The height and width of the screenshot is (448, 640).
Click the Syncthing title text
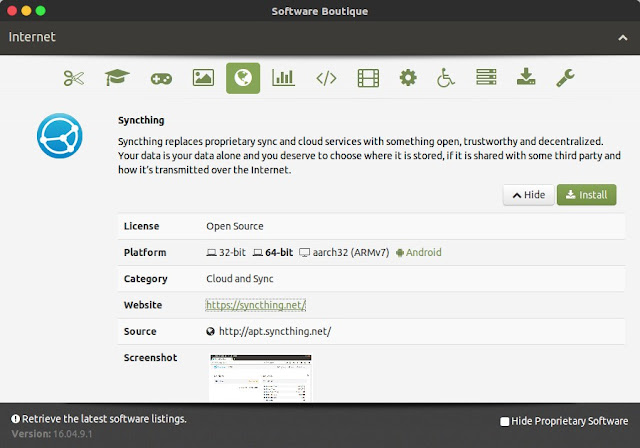tap(141, 120)
